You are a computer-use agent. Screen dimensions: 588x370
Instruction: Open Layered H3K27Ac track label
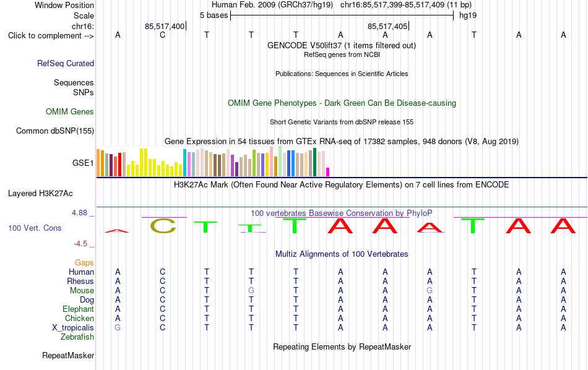(x=40, y=194)
